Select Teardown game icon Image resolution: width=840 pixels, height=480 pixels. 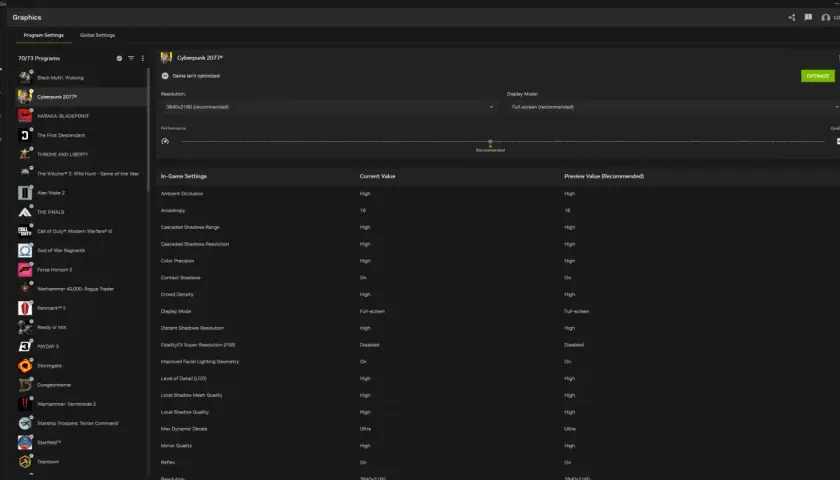(25, 462)
